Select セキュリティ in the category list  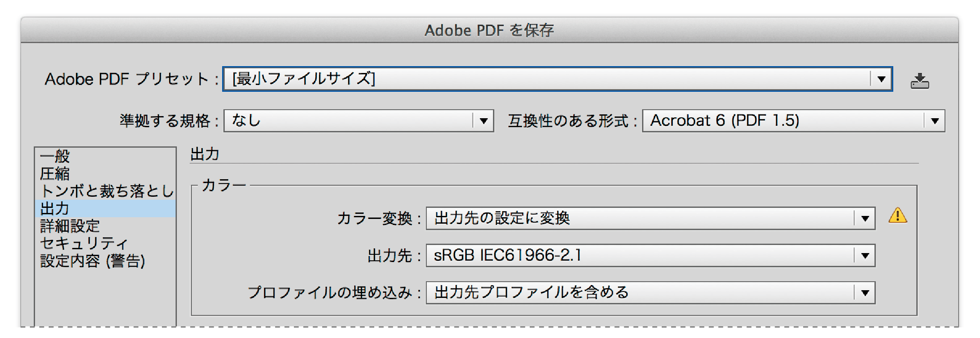(x=105, y=243)
